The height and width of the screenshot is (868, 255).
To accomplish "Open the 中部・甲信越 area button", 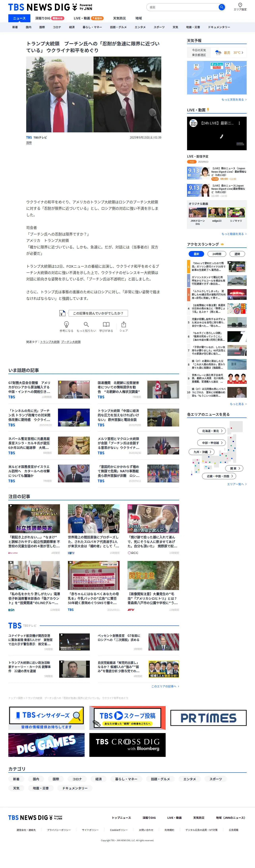I will (212, 443).
